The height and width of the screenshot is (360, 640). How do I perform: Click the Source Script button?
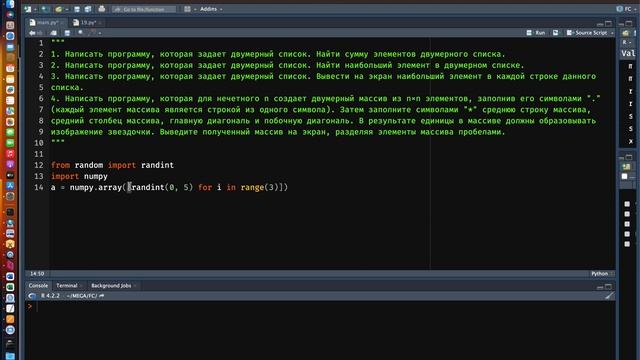[587, 33]
